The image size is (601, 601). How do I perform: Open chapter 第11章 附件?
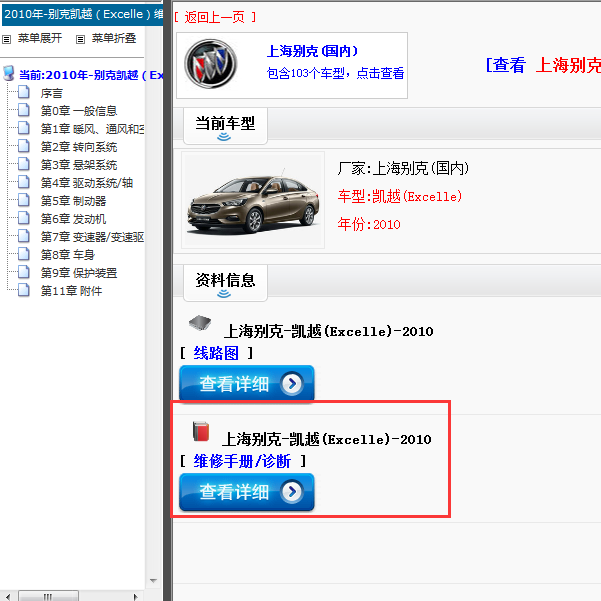pyautogui.click(x=72, y=291)
